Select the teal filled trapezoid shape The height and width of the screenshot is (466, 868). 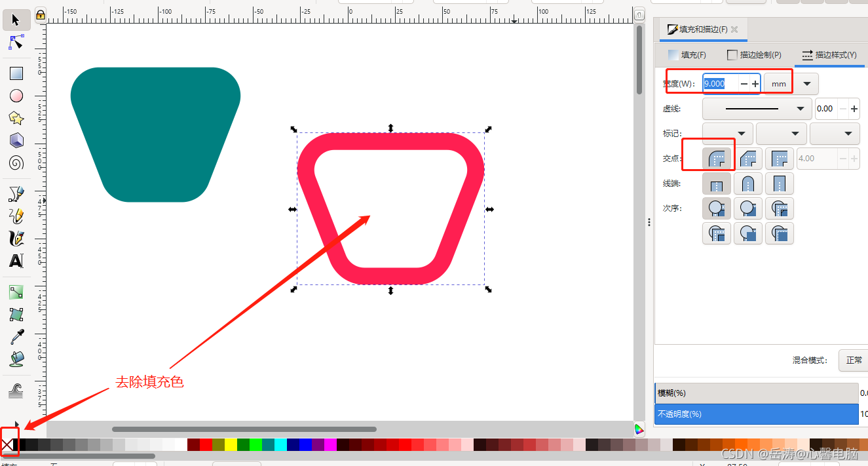(155, 134)
